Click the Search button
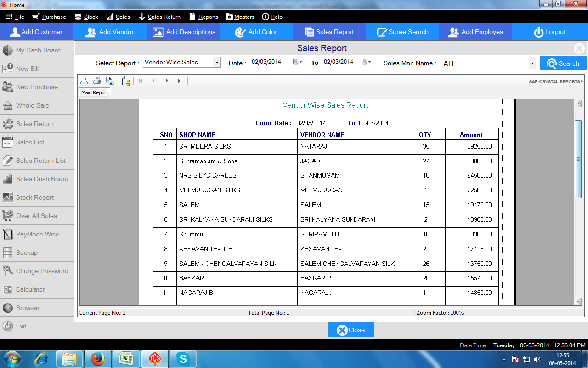Screen dimensions: 588x368 563,63
